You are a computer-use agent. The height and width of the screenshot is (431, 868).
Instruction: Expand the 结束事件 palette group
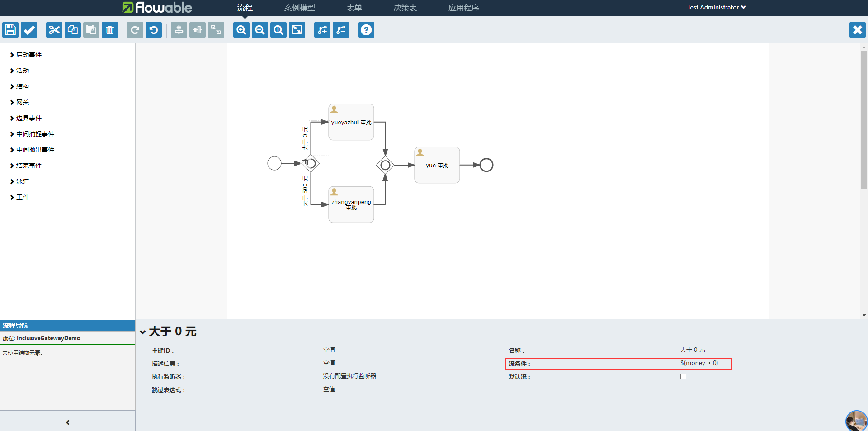coord(26,166)
